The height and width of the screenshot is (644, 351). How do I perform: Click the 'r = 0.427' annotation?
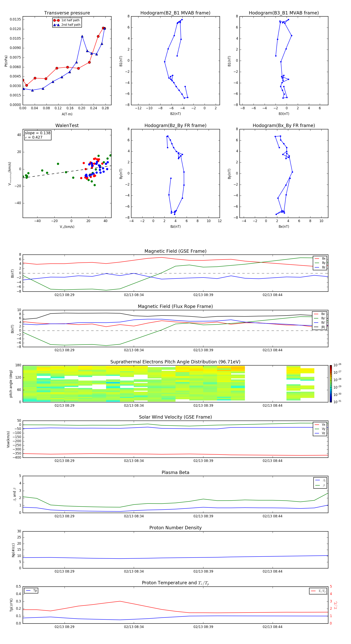coord(34,137)
